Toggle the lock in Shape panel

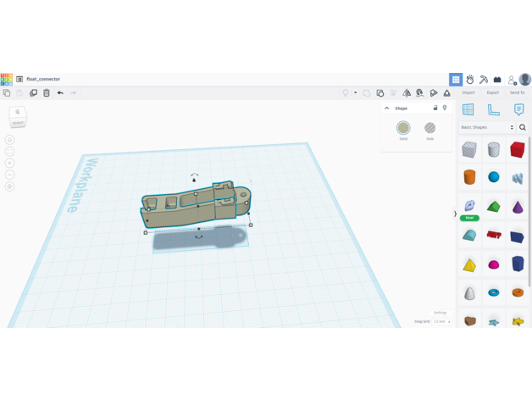click(435, 108)
